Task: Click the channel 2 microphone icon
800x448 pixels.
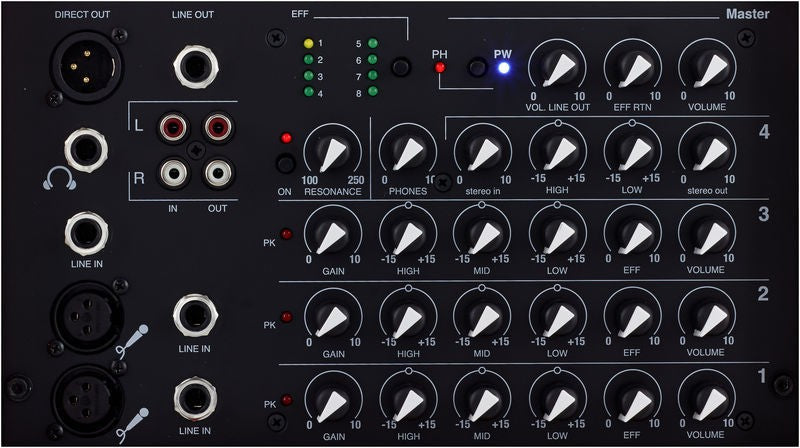Action: 132,341
